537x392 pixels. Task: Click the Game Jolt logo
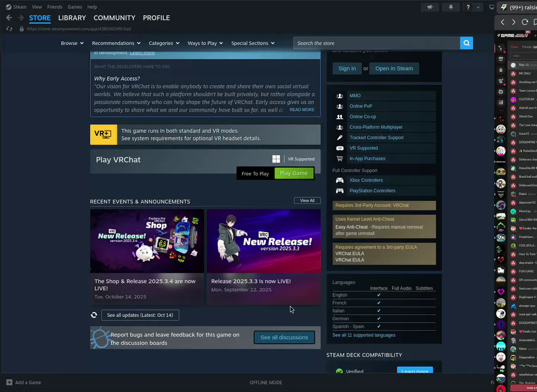pyautogui.click(x=513, y=35)
